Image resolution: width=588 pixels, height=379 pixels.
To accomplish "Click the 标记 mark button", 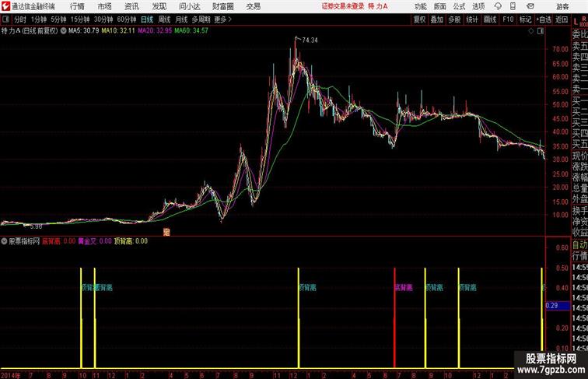I will point(525,19).
